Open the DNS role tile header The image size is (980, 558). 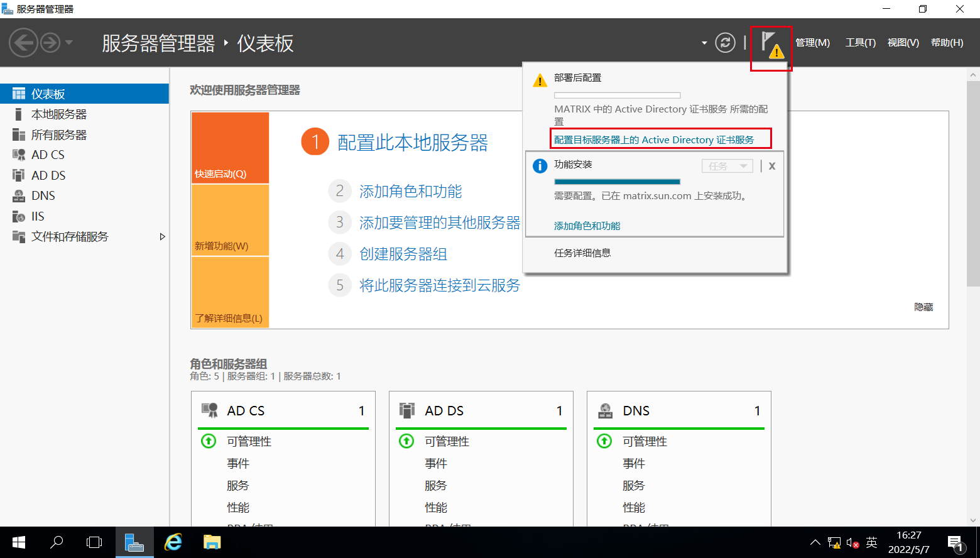coord(679,410)
